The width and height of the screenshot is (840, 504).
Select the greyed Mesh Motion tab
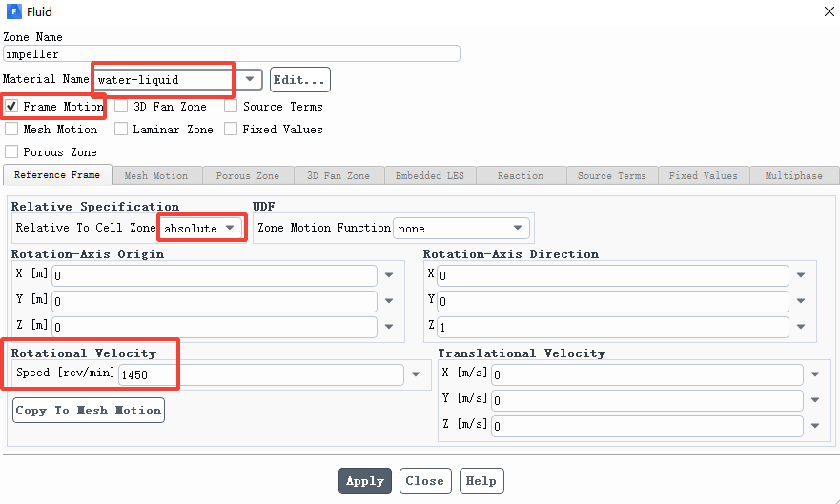coord(156,175)
